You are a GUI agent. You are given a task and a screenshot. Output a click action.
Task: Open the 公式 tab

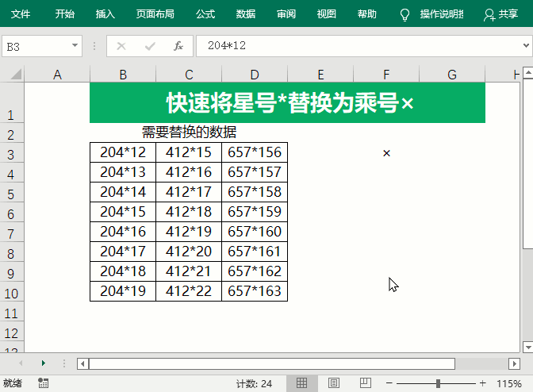click(x=205, y=14)
